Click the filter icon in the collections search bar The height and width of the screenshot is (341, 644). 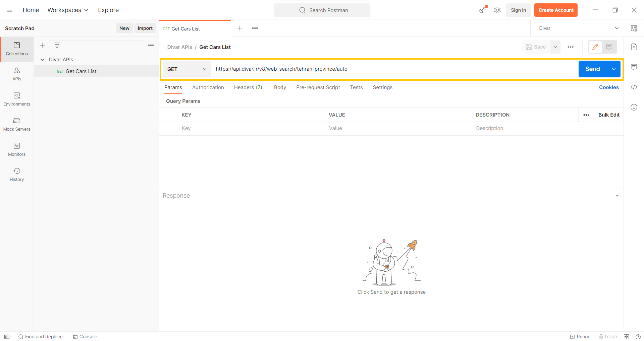pos(57,45)
